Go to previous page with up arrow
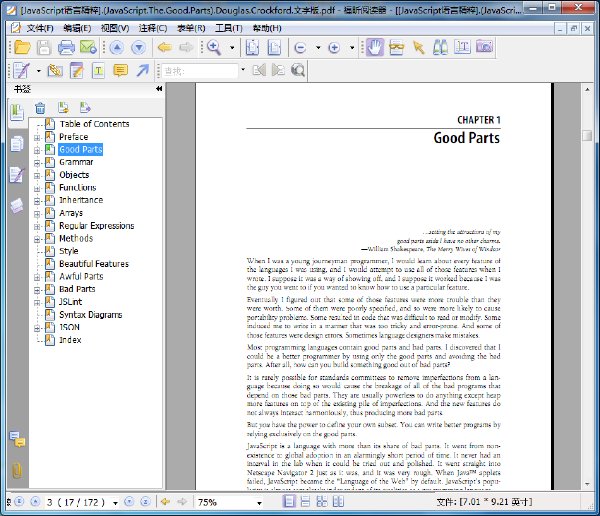The height and width of the screenshot is (516, 600). click(x=117, y=47)
